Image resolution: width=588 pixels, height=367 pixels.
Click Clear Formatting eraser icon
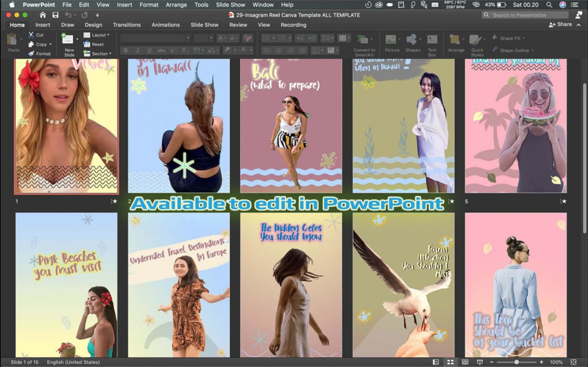[247, 38]
